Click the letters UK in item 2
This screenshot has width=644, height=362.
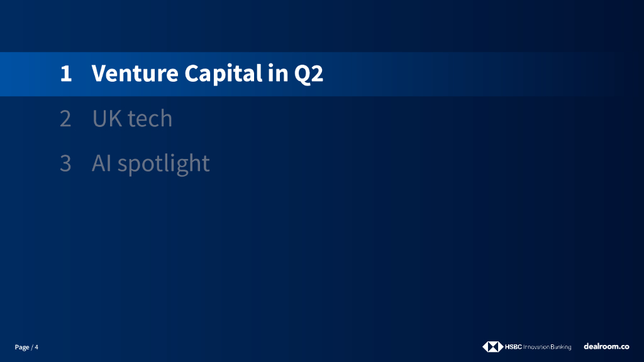coord(106,119)
